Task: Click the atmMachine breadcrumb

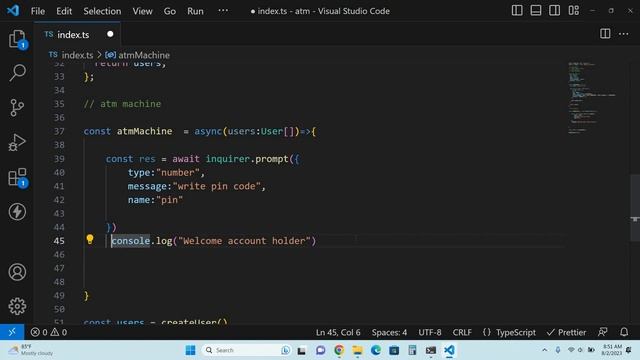Action: tap(144, 55)
